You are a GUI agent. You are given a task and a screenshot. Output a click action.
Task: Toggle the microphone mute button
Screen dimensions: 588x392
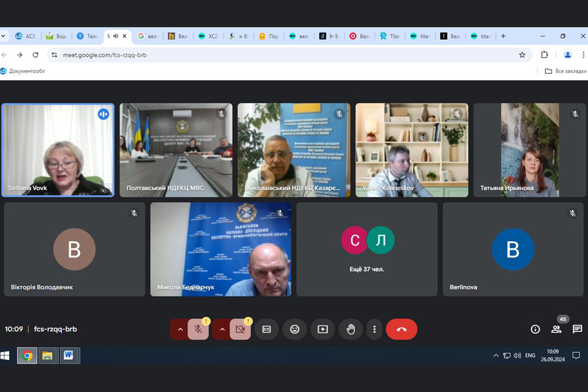tap(199, 329)
